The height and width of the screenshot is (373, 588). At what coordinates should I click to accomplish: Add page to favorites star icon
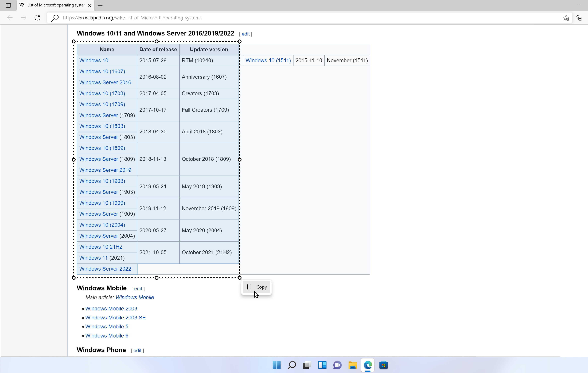566,18
